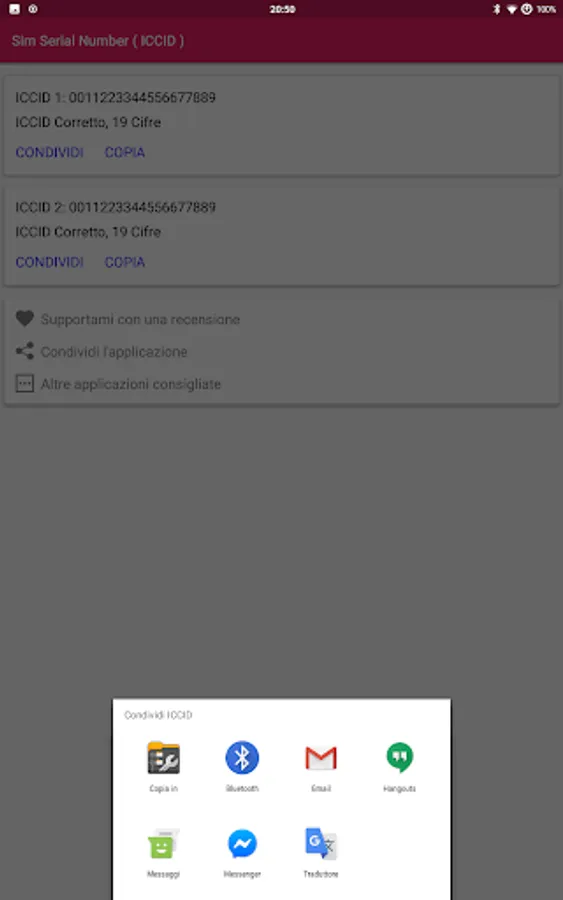Open Altre applicazioni consigliate
This screenshot has width=563, height=900.
(130, 384)
